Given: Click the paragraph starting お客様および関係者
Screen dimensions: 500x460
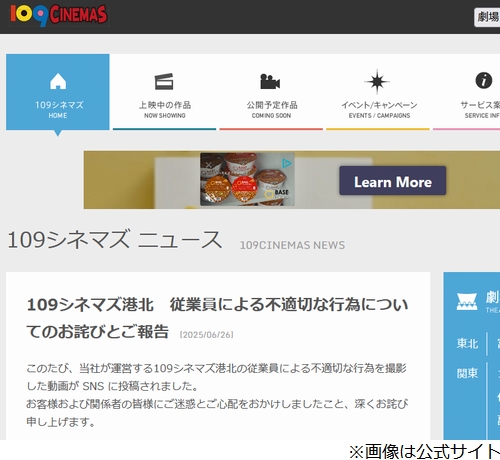Looking at the screenshot, I should click(x=217, y=413).
